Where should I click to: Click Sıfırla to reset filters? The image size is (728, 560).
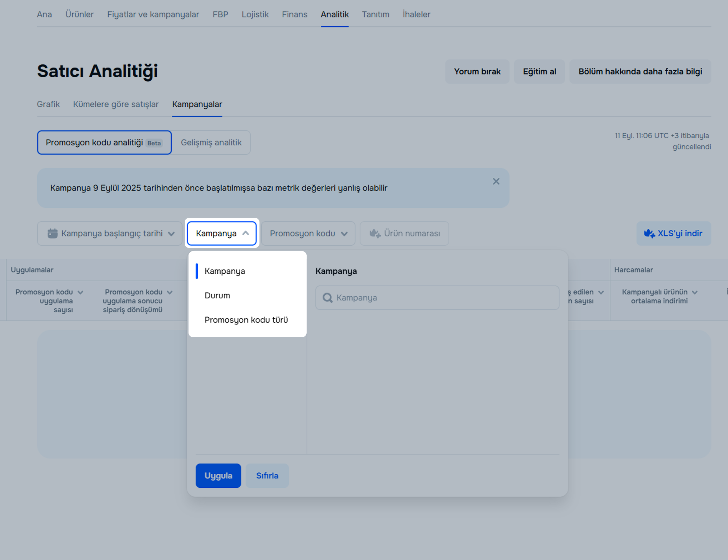coord(267,476)
